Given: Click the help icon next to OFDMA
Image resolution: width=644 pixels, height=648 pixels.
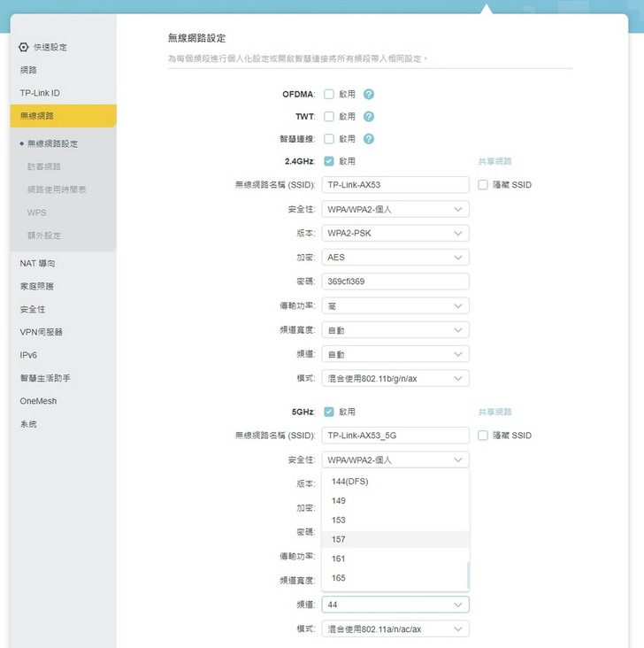Looking at the screenshot, I should point(369,94).
